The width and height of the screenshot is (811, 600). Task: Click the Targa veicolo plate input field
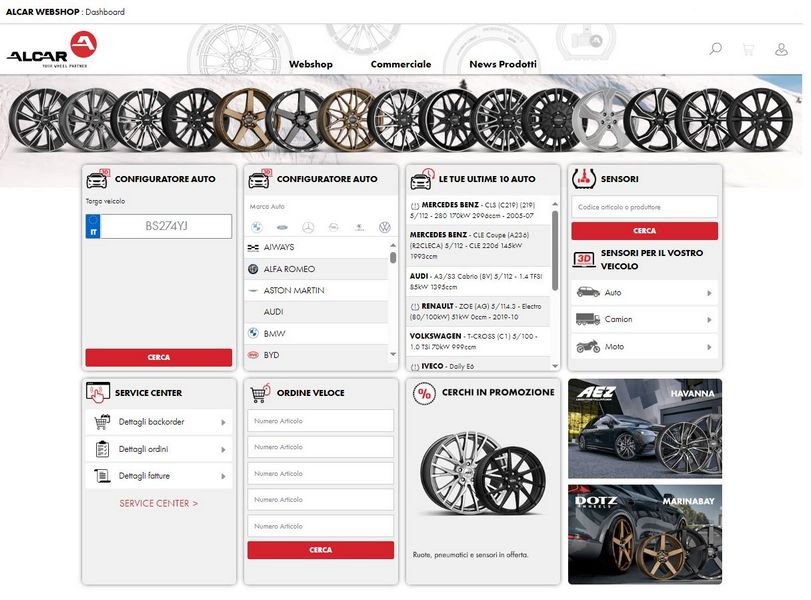click(x=166, y=227)
